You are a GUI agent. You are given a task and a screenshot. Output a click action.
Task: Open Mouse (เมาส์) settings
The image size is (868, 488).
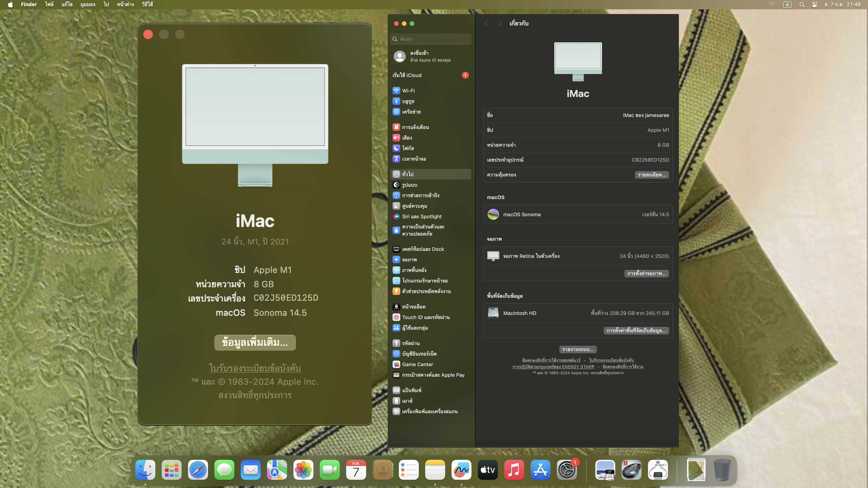point(430,401)
